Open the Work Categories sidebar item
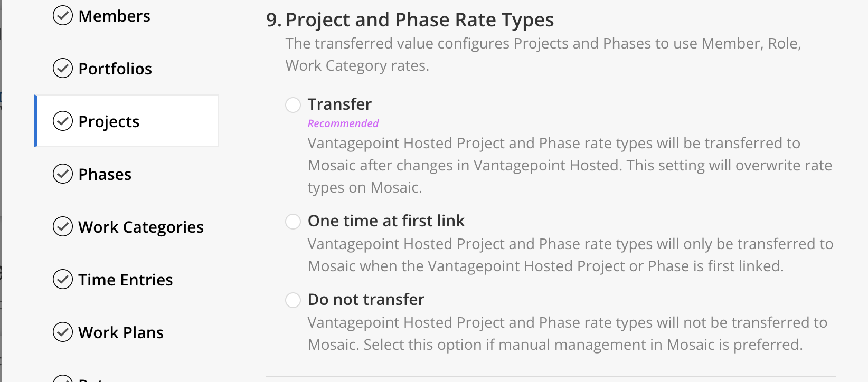 141,227
